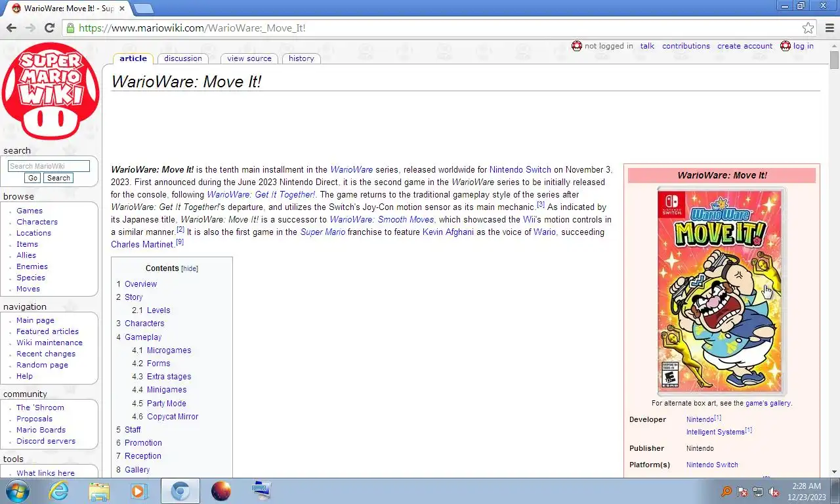Open Enemies in the browse sidebar
Viewport: 840px width, 504px height.
[32, 266]
